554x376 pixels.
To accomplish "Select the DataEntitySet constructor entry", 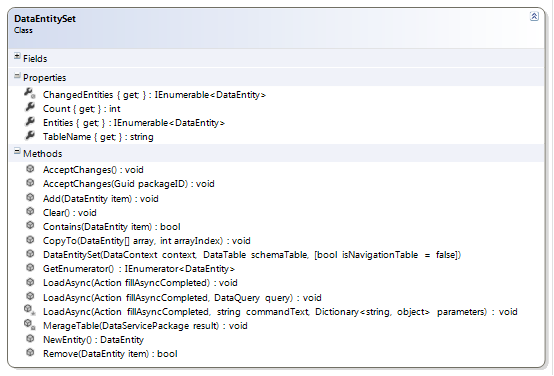I will [x=252, y=255].
